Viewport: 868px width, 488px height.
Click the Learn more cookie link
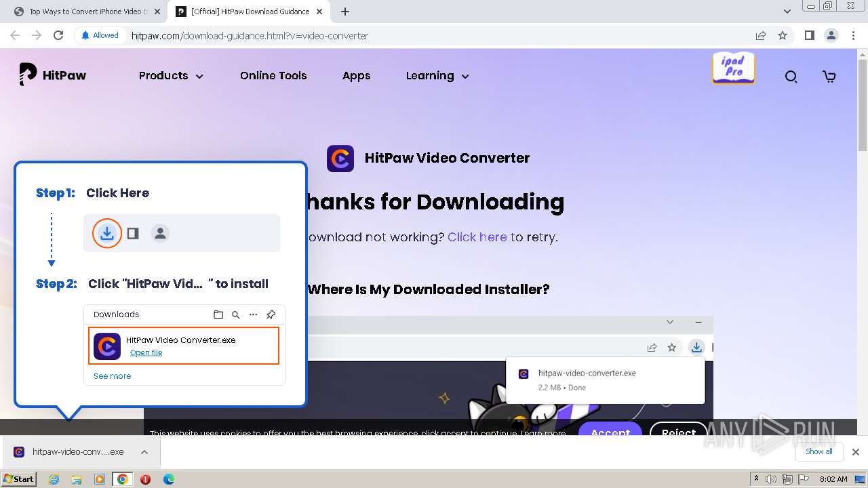point(543,432)
